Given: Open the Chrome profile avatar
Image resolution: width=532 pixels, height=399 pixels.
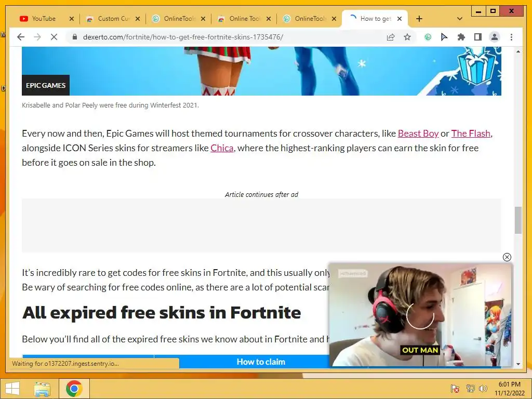Looking at the screenshot, I should tap(495, 37).
